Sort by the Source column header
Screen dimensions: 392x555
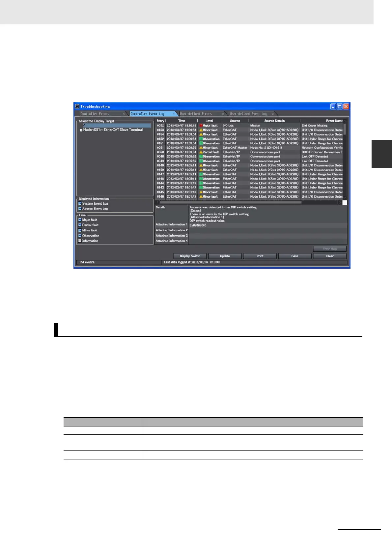(235, 121)
